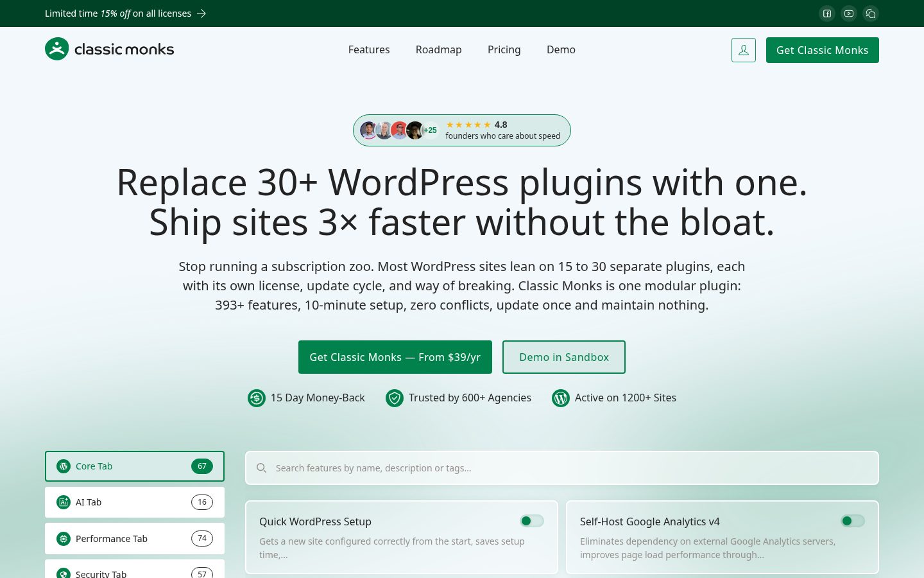Focus the Search features input field
The height and width of the screenshot is (578, 924).
[x=562, y=468]
